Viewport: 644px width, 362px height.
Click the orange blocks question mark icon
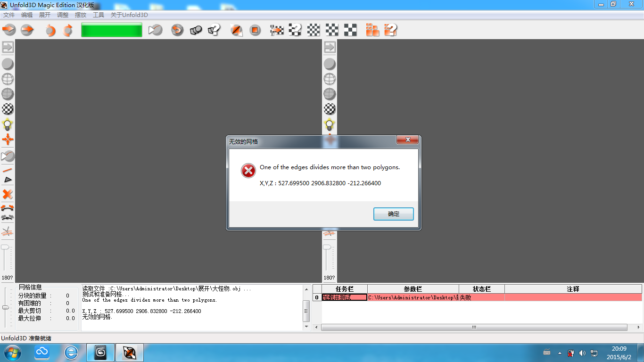(x=390, y=30)
